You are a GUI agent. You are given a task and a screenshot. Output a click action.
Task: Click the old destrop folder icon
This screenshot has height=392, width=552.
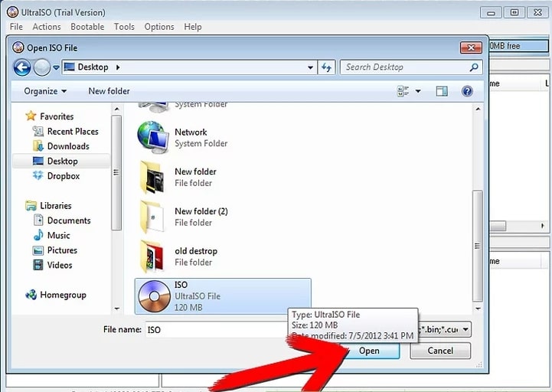152,256
